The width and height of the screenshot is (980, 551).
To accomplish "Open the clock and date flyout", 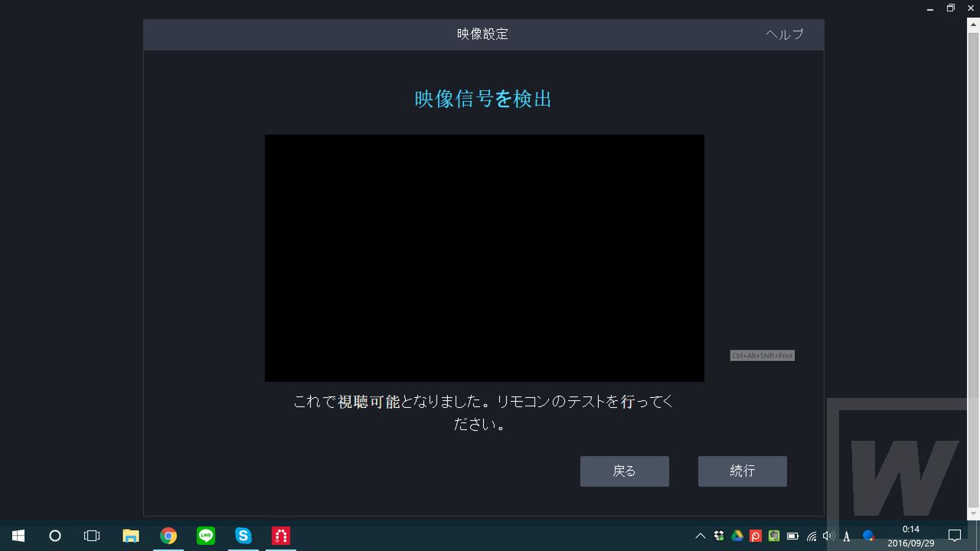I will pyautogui.click(x=911, y=536).
